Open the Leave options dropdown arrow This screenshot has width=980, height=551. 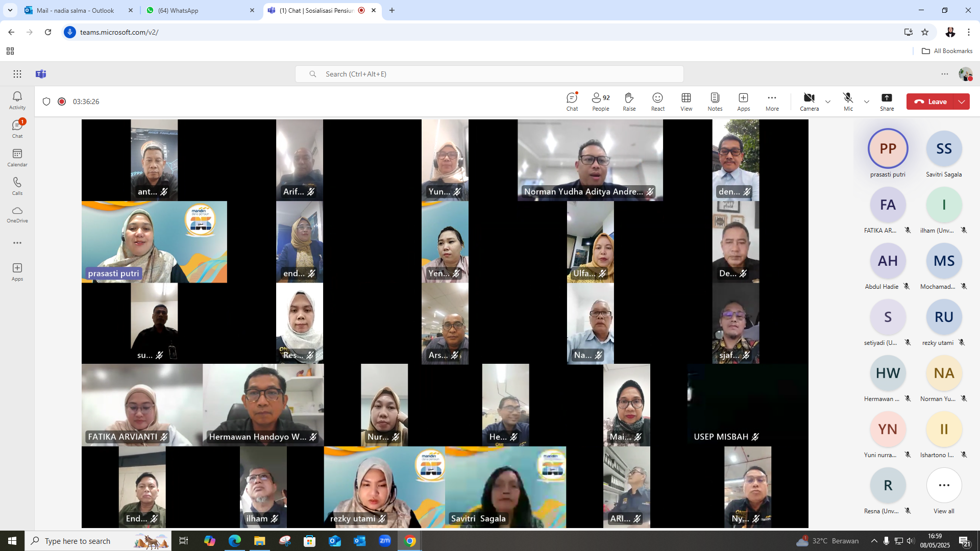962,102
